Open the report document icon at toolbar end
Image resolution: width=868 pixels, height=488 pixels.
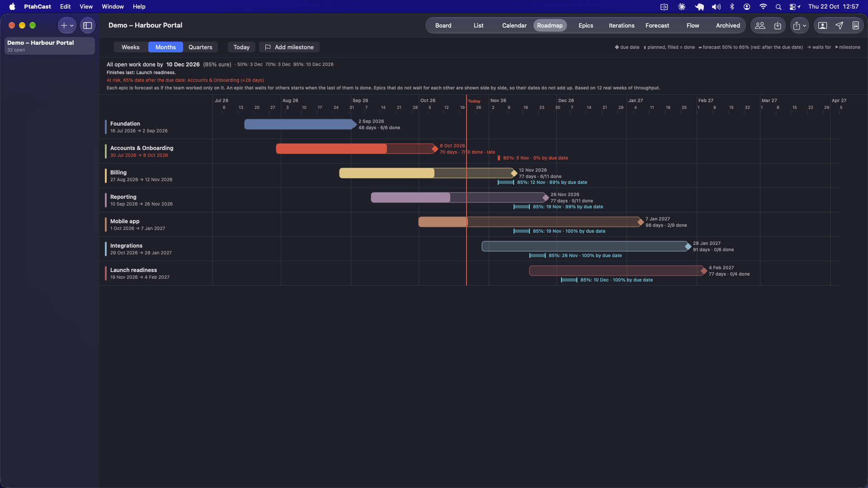pos(856,26)
